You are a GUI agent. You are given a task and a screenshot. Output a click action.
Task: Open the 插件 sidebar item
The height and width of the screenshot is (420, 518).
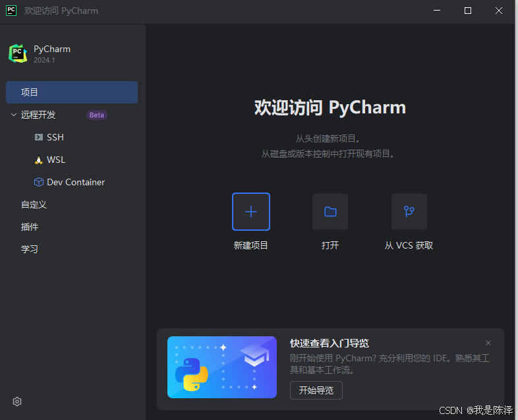(30, 227)
